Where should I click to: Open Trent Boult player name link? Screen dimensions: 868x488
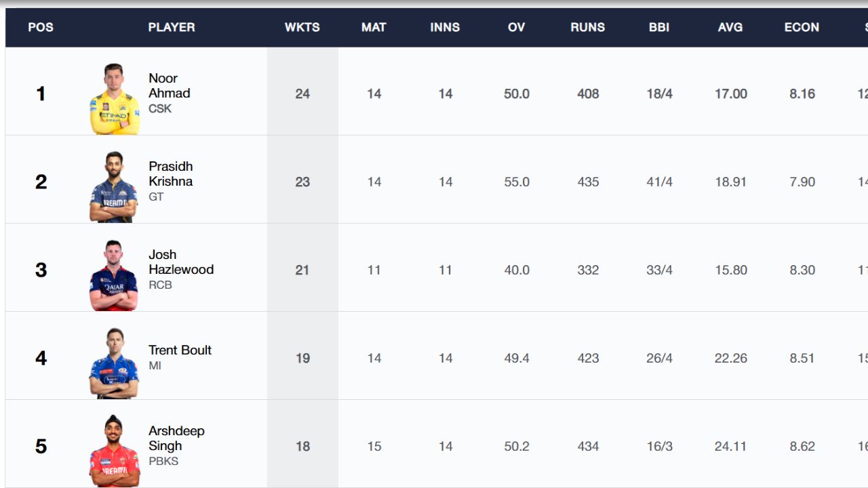pos(180,350)
